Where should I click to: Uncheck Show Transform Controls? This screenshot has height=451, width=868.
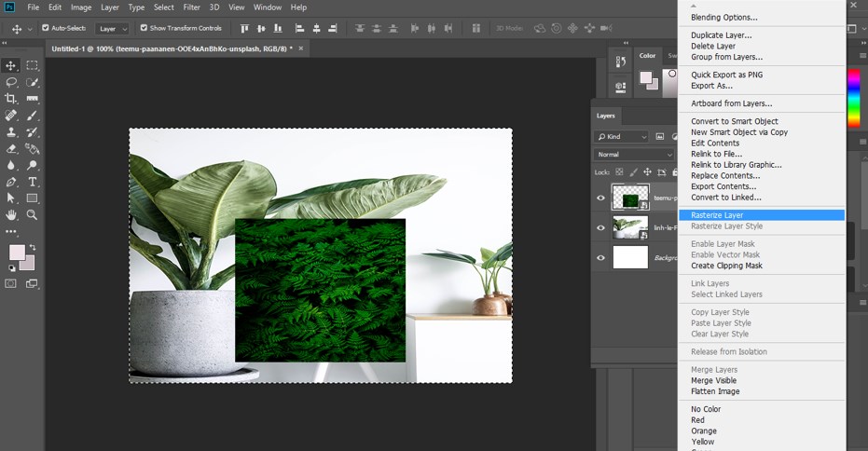[x=144, y=28]
